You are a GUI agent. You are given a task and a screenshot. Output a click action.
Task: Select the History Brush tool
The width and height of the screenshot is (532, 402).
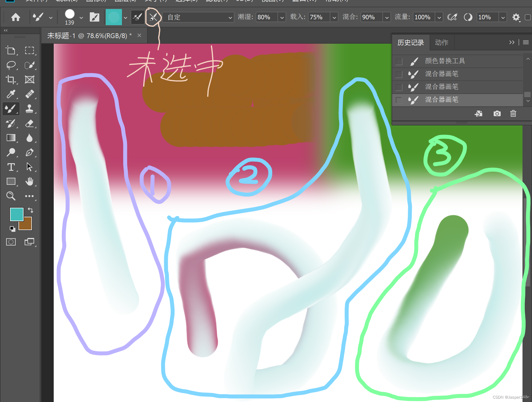coord(11,123)
